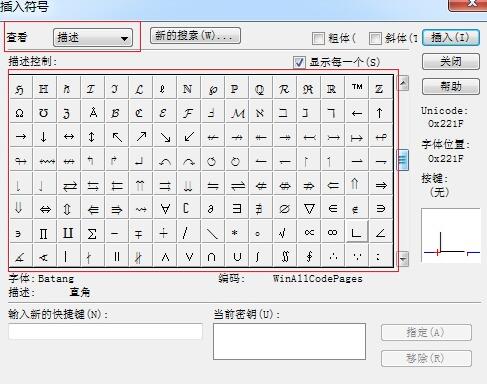Click the 字体: Batang font label
The width and height of the screenshot is (487, 384).
pyautogui.click(x=41, y=278)
